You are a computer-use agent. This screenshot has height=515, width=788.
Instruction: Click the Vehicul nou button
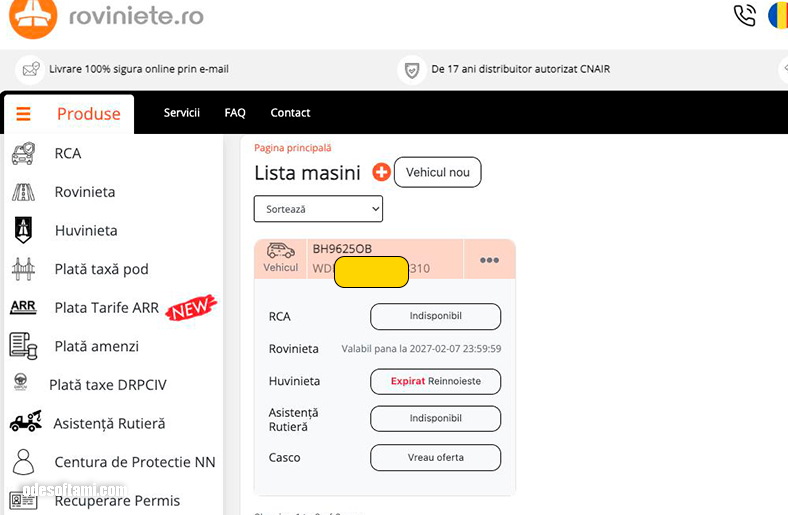[437, 172]
